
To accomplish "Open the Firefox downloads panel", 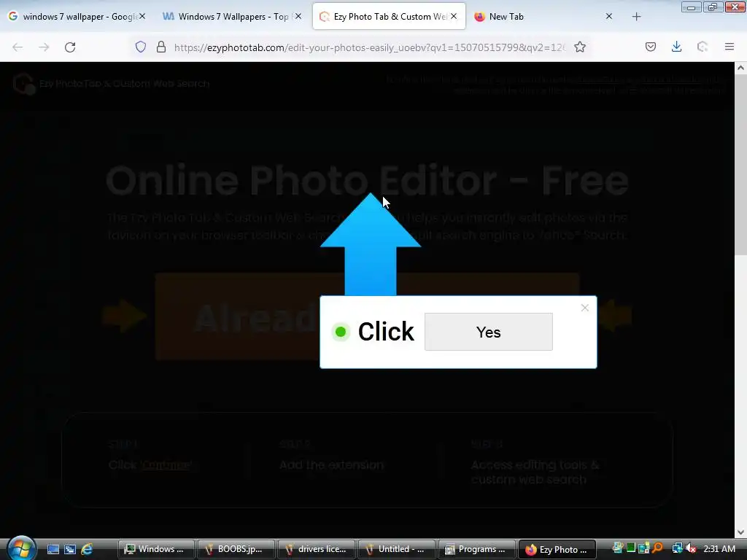I will click(x=676, y=47).
